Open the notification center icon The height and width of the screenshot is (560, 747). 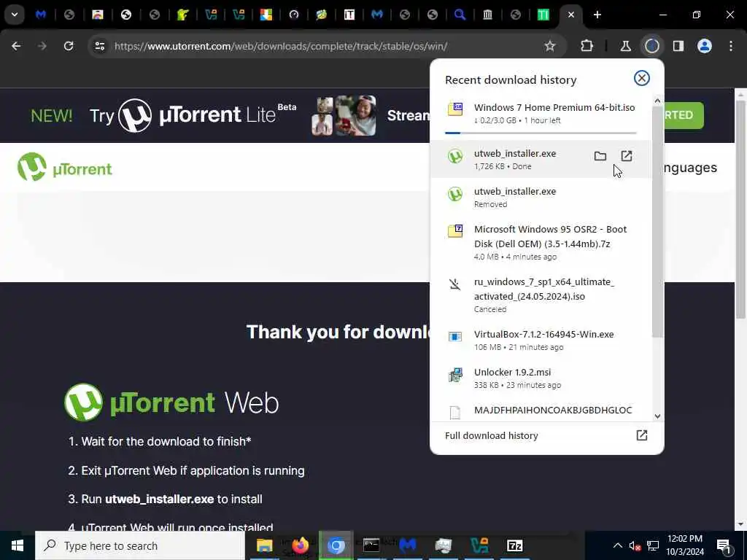pyautogui.click(x=723, y=545)
